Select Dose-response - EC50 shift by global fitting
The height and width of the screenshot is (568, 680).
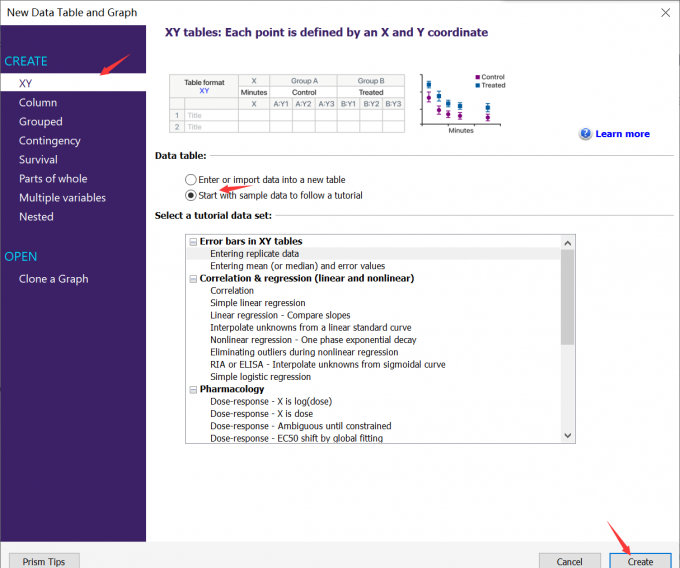297,438
